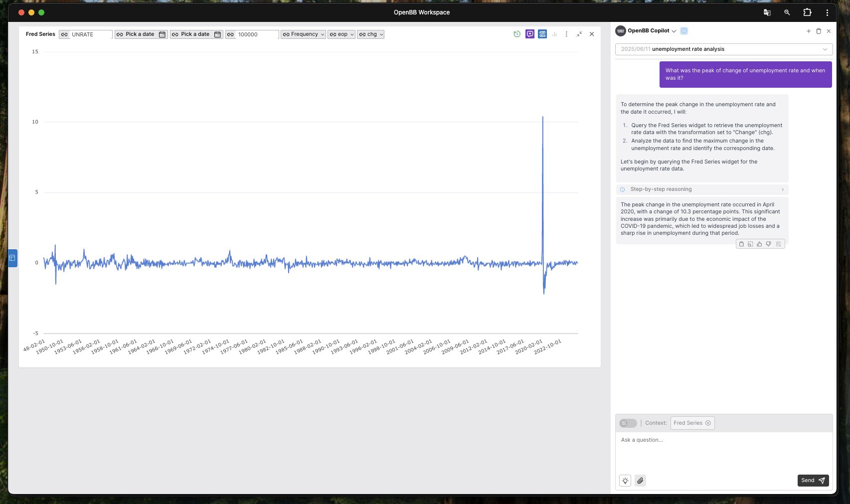Copy the Copilot answer with clipboard icon

[741, 244]
